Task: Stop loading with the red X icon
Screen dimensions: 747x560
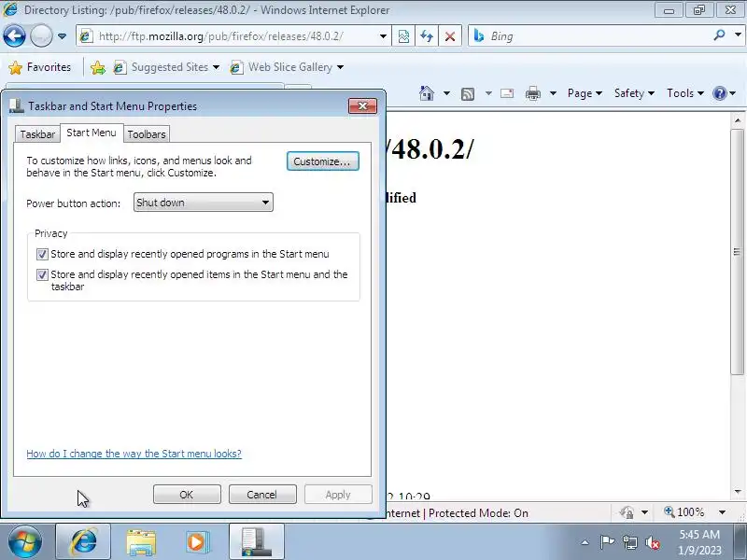Action: [450, 36]
